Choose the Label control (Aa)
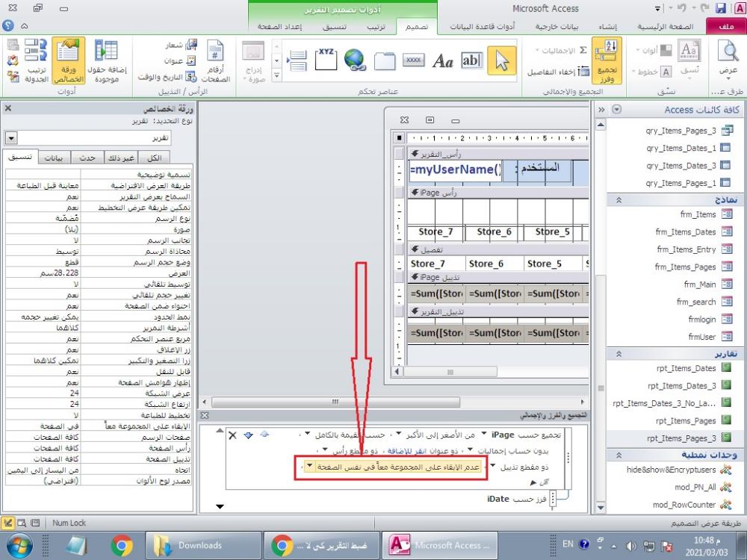Viewport: 747px width, 560px height. (443, 60)
